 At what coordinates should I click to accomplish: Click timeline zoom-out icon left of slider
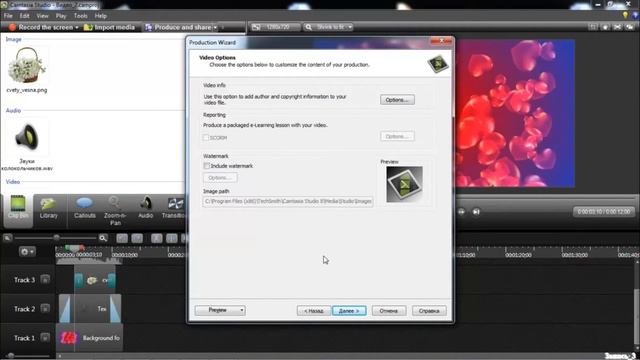coord(7,238)
